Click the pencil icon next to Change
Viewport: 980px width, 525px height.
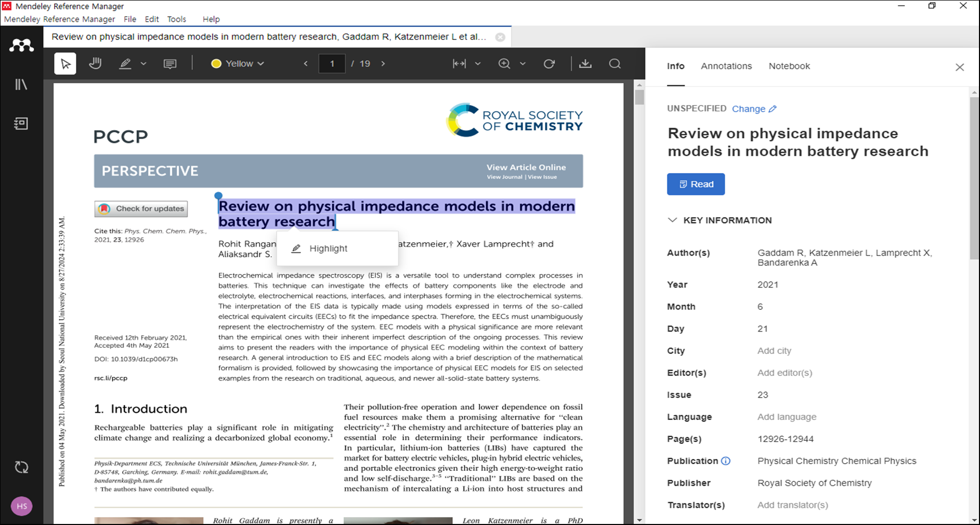773,109
